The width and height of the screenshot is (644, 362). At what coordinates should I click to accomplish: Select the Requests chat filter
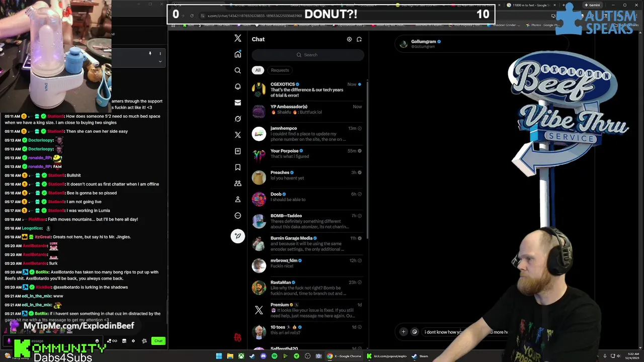click(280, 70)
